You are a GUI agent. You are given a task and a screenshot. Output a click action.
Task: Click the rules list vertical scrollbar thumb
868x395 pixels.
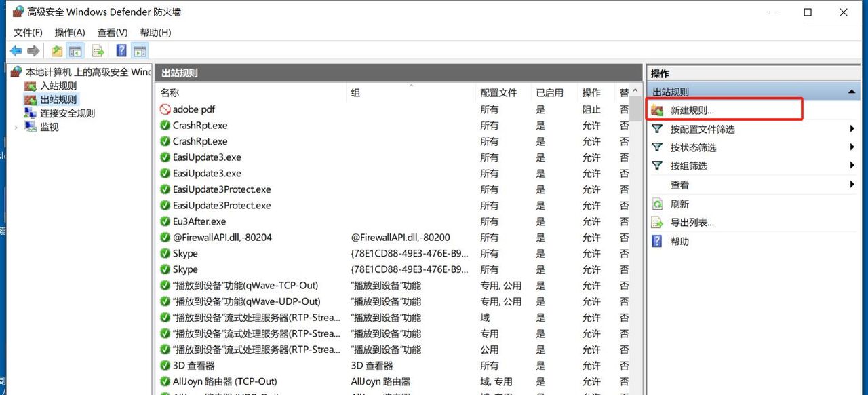click(x=635, y=110)
